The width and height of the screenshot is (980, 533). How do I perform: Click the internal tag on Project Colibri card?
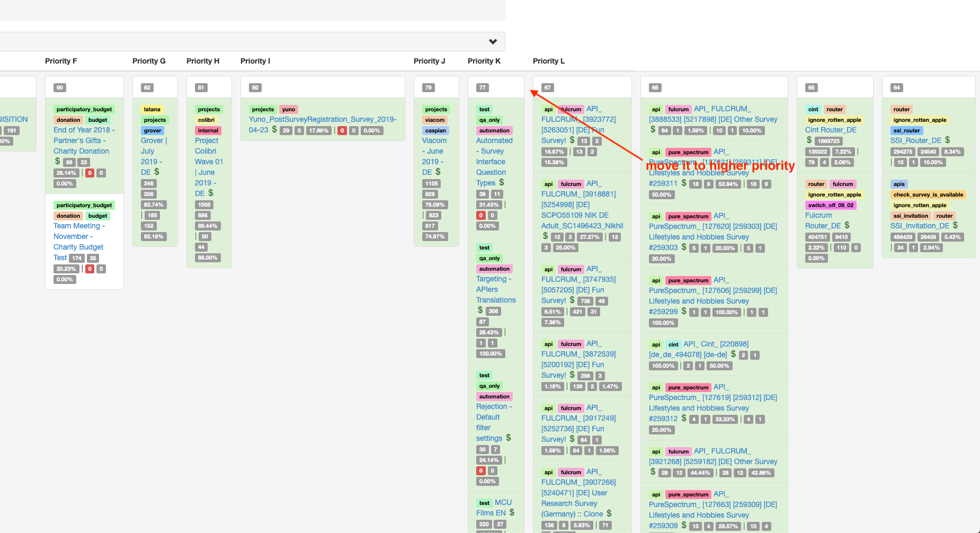pyautogui.click(x=208, y=130)
